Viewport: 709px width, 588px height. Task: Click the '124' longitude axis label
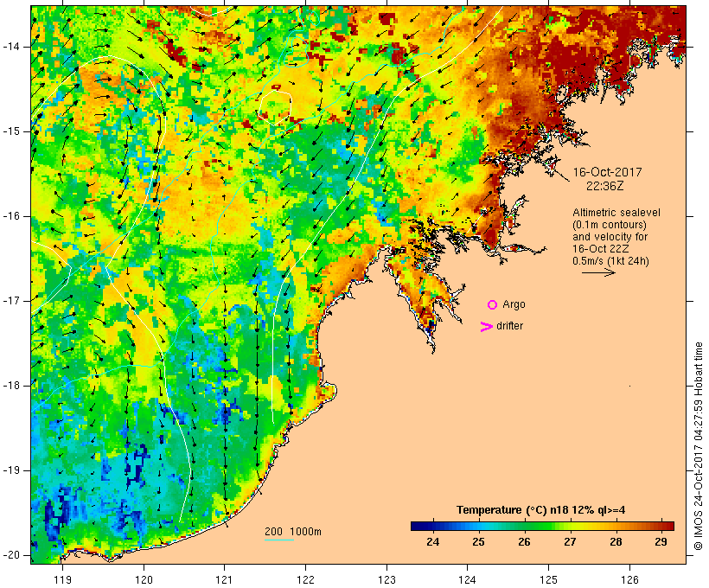pyautogui.click(x=467, y=579)
